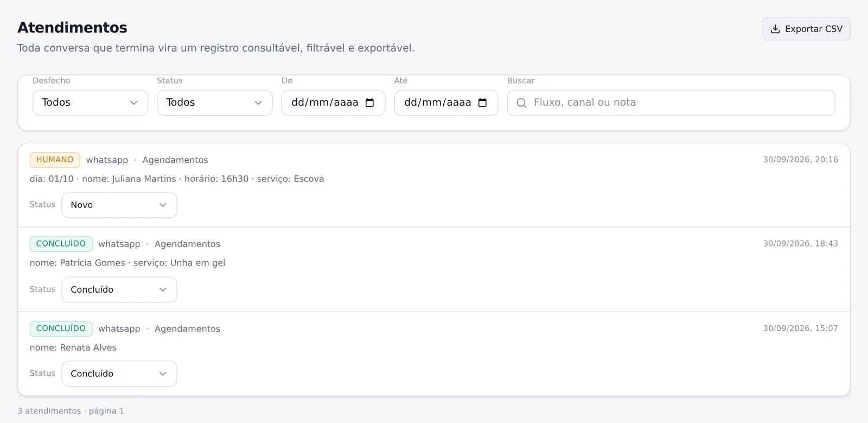The height and width of the screenshot is (423, 868).
Task: Click timestamp 30/09/2026, 20:16
Action: click(800, 160)
